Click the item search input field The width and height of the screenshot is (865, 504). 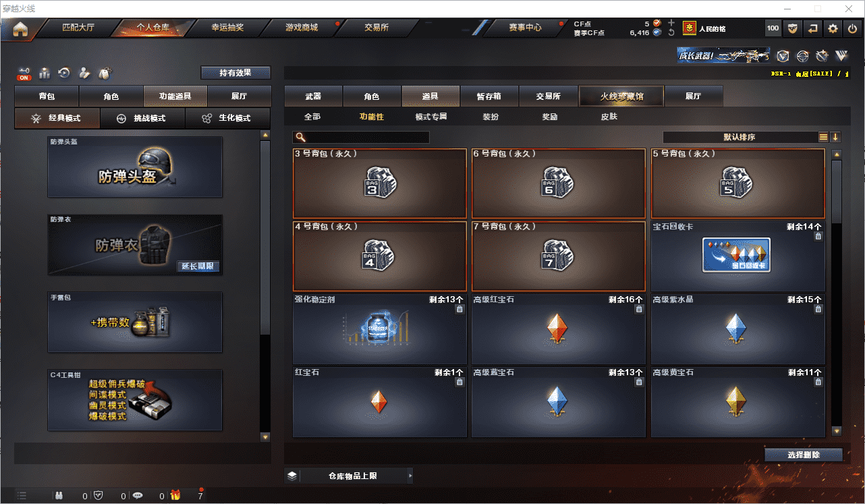coord(361,137)
